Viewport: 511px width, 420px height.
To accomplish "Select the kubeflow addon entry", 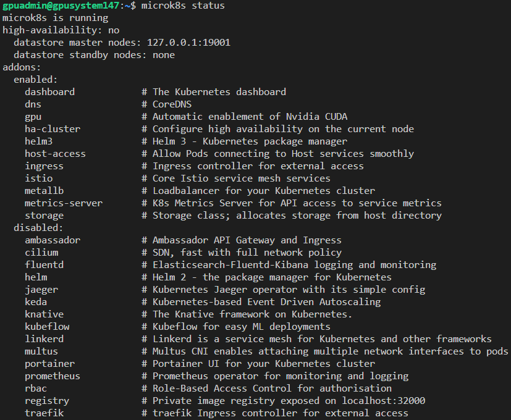I will coord(46,326).
